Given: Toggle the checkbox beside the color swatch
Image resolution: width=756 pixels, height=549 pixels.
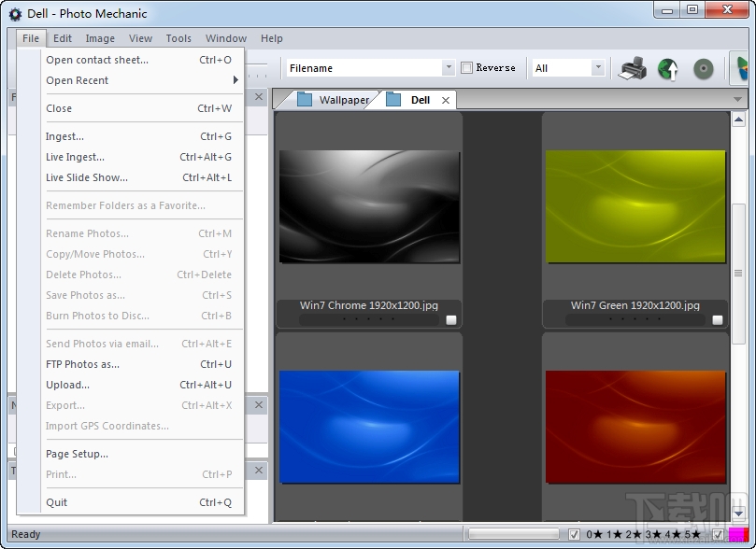Looking at the screenshot, I should [x=718, y=534].
